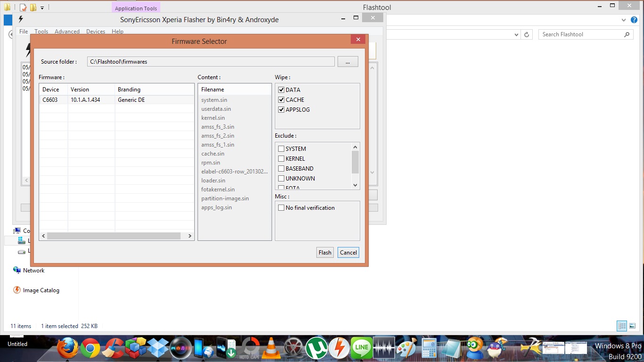Click the Flasher window lightning title icon

click(x=21, y=20)
